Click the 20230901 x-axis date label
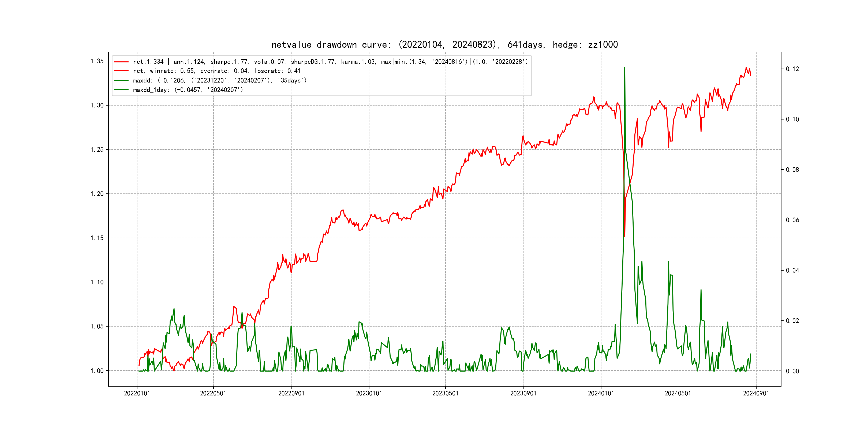The height and width of the screenshot is (434, 868). pyautogui.click(x=523, y=393)
